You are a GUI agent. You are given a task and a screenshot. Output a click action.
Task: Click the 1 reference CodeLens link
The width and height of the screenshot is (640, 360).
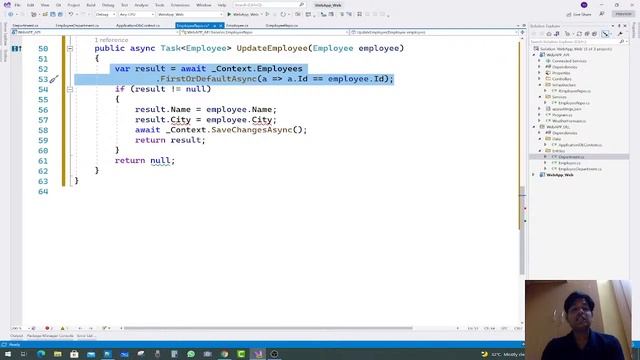coord(111,40)
